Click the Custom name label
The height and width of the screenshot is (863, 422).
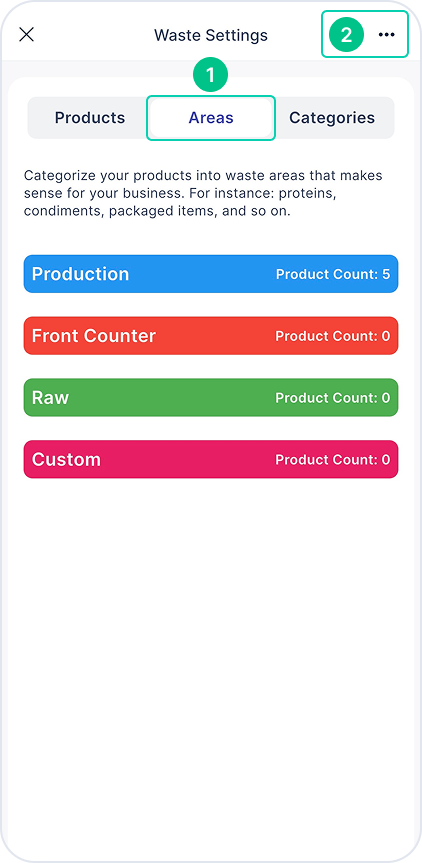[66, 459]
